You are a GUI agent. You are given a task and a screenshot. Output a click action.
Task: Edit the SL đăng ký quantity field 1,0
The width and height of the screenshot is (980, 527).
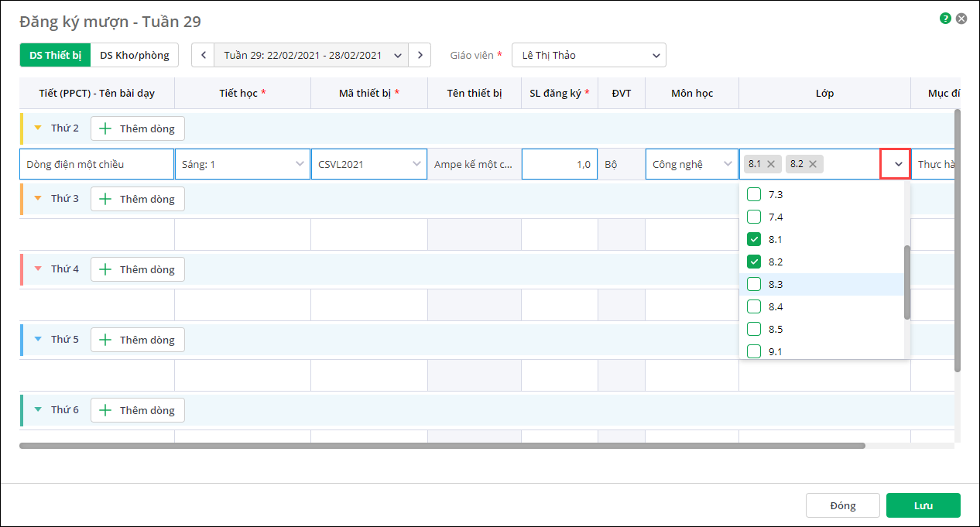[560, 164]
